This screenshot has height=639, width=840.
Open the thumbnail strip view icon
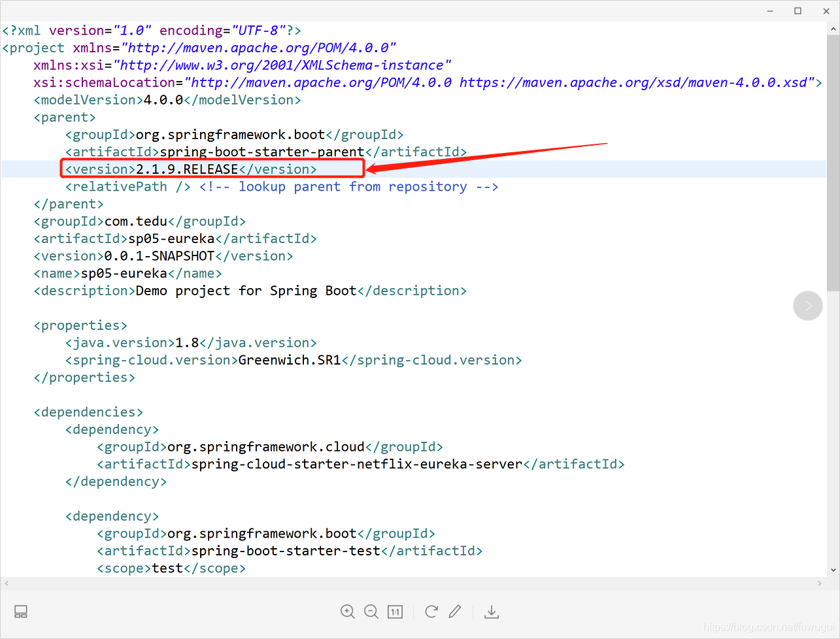tap(21, 612)
